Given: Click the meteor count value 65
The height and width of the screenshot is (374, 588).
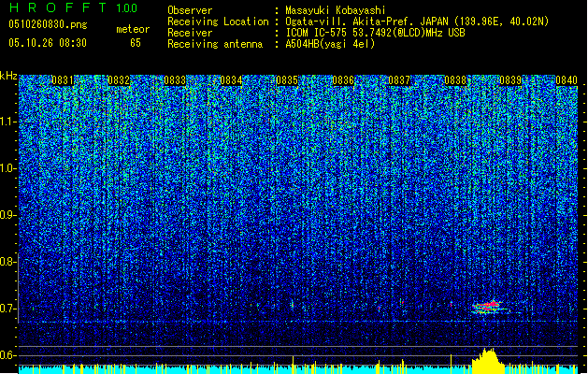Looking at the screenshot, I should tap(136, 43).
